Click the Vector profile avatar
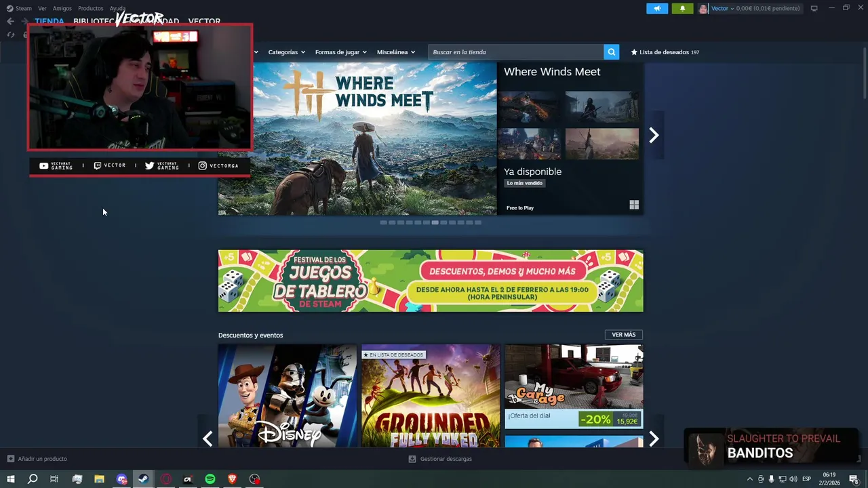Viewport: 868px width, 488px height. click(703, 8)
